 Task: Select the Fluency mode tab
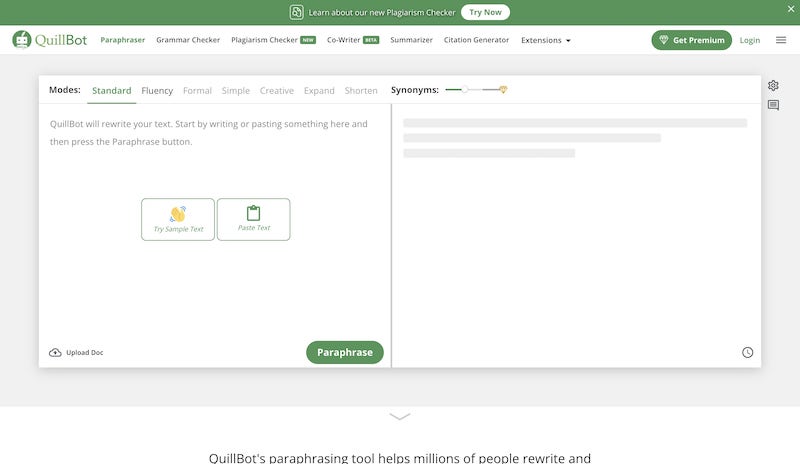coord(157,90)
